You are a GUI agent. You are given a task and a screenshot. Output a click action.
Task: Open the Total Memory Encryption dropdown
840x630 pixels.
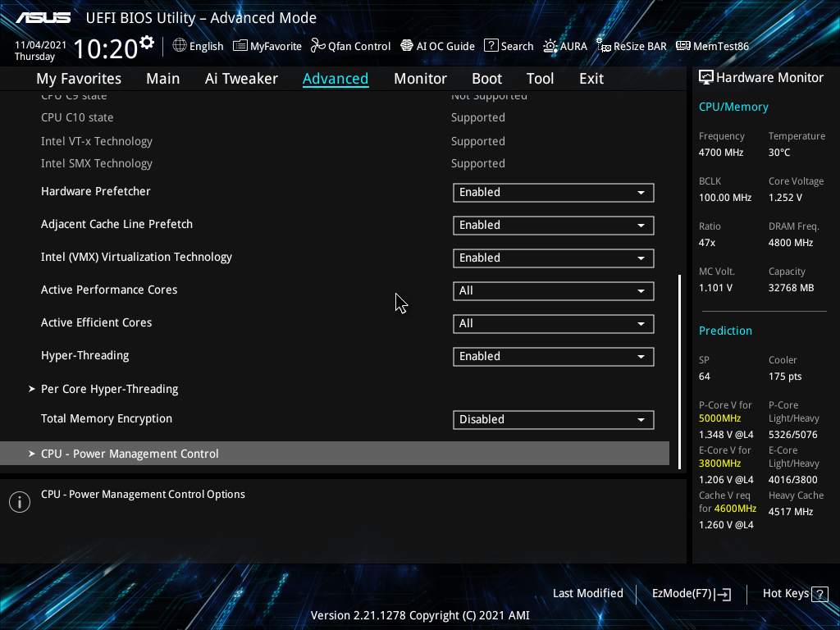pos(554,419)
